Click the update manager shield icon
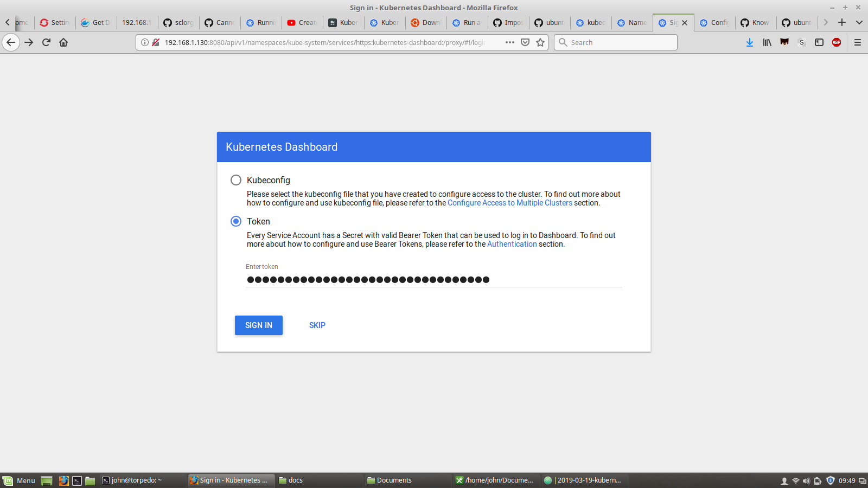 point(830,480)
